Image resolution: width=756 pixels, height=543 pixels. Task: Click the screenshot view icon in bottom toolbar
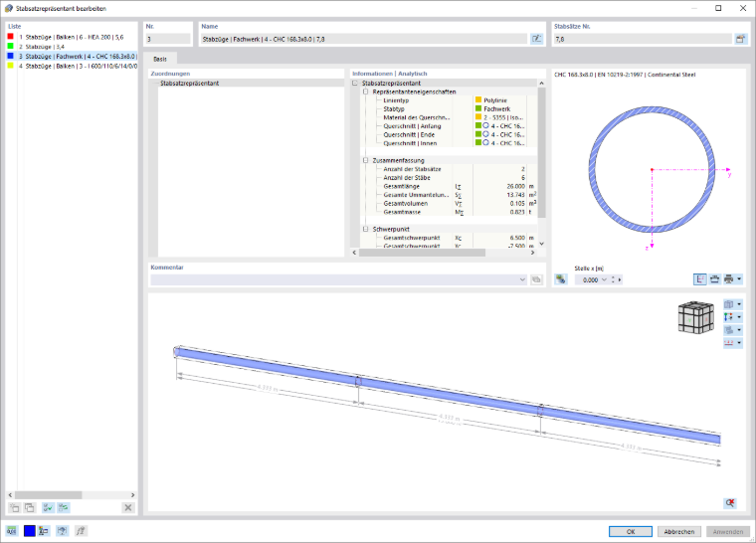tap(63, 531)
